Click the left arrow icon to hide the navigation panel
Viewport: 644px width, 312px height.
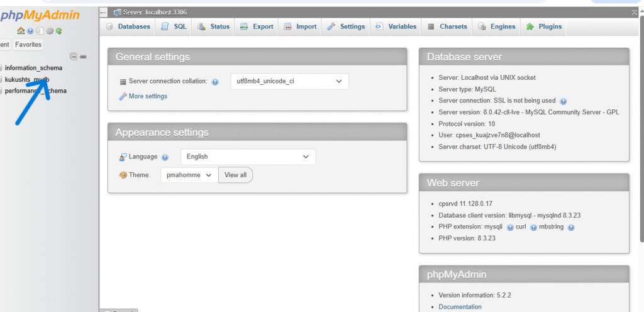pos(104,13)
